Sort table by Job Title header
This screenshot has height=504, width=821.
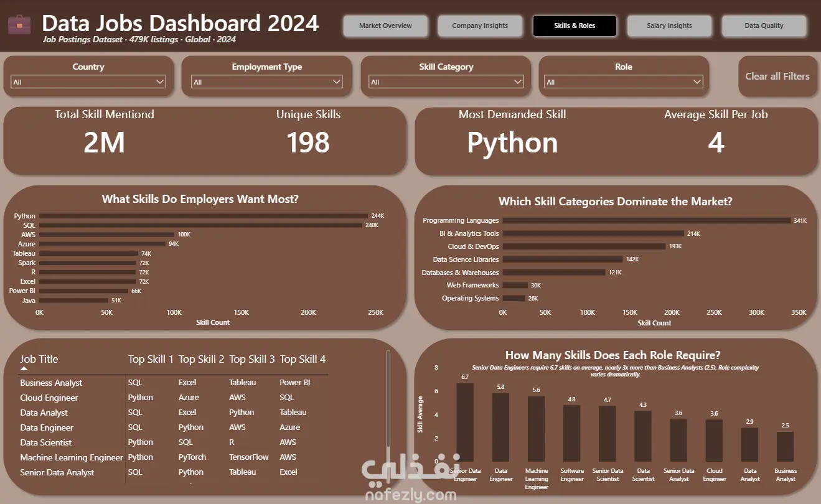[39, 359]
